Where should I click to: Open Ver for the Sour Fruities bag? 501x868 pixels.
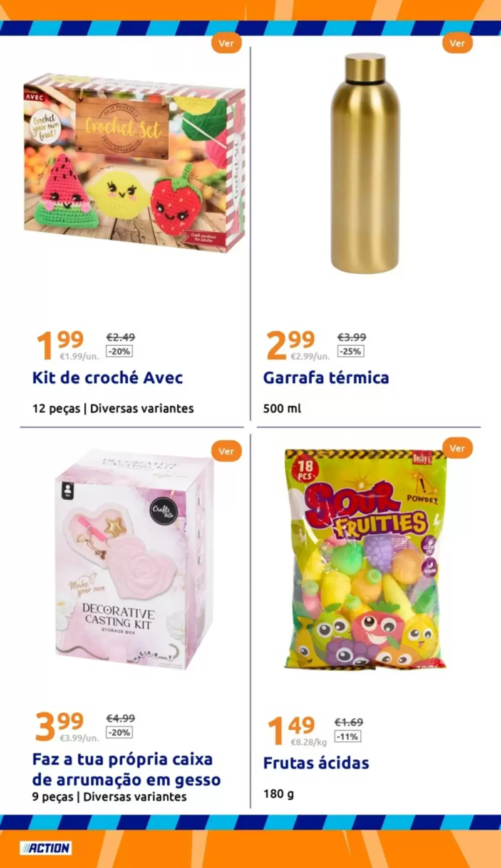457,448
